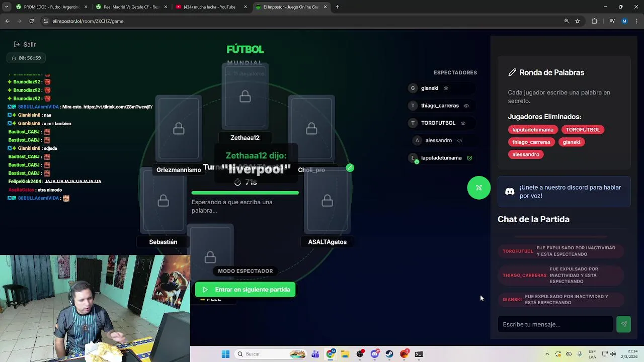Open Chrome zoom magnifier icon in address bar
Viewport: 644px width, 362px height.
(x=567, y=21)
